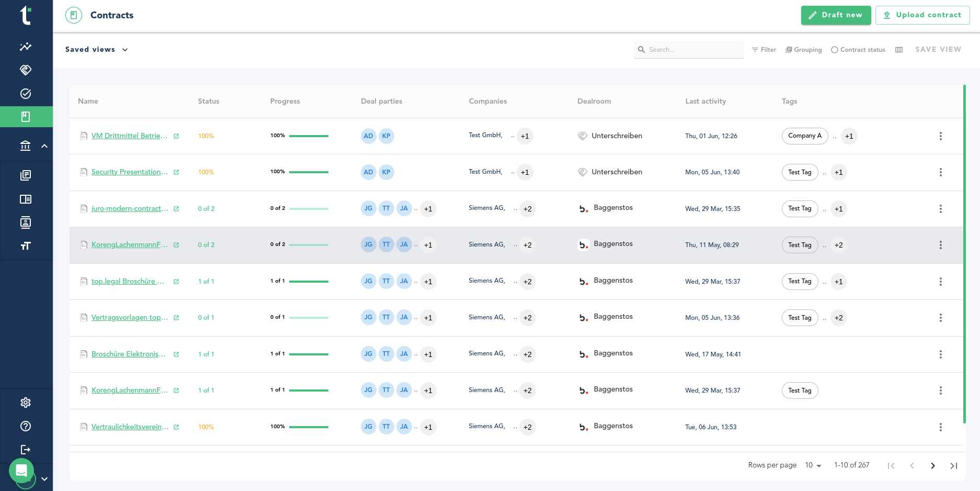The image size is (980, 491).
Task: Toggle the Contract status option
Action: 858,50
